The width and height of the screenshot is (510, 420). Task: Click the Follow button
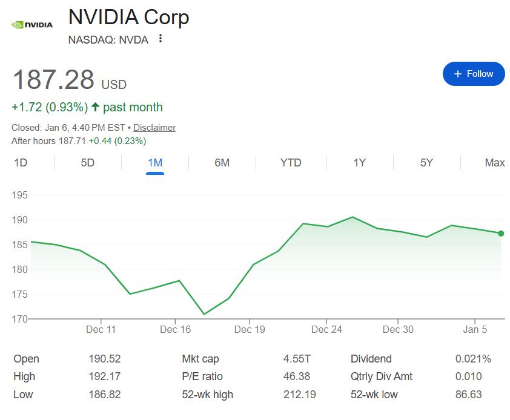pyautogui.click(x=473, y=74)
